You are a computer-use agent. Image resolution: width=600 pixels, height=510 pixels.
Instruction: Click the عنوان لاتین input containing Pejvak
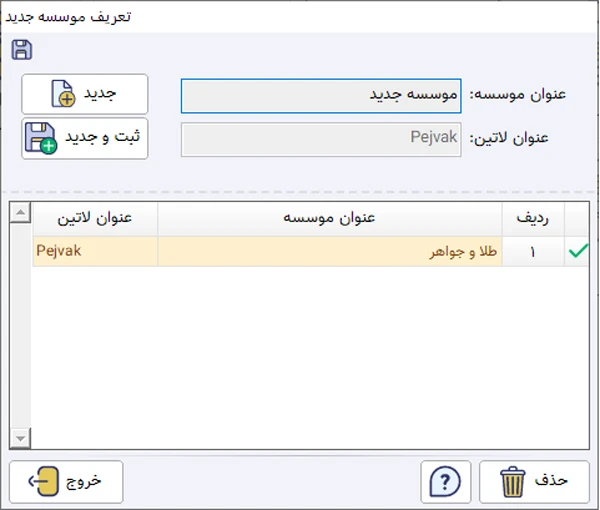321,139
